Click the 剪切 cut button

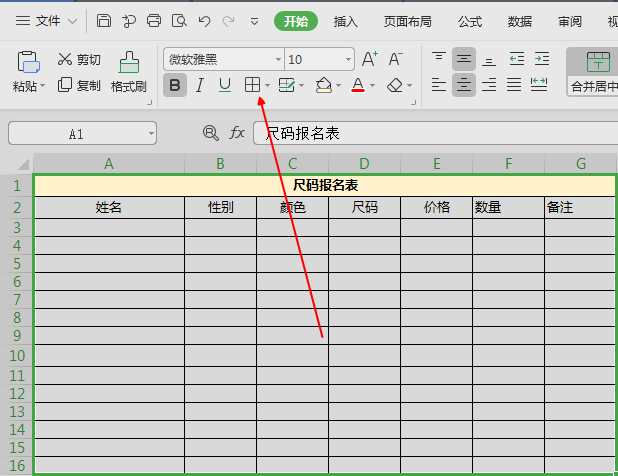click(79, 60)
